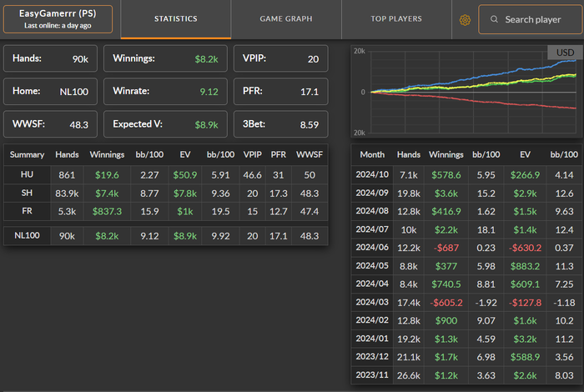584x392 pixels.
Task: Open the Top Players tab
Action: coord(396,18)
